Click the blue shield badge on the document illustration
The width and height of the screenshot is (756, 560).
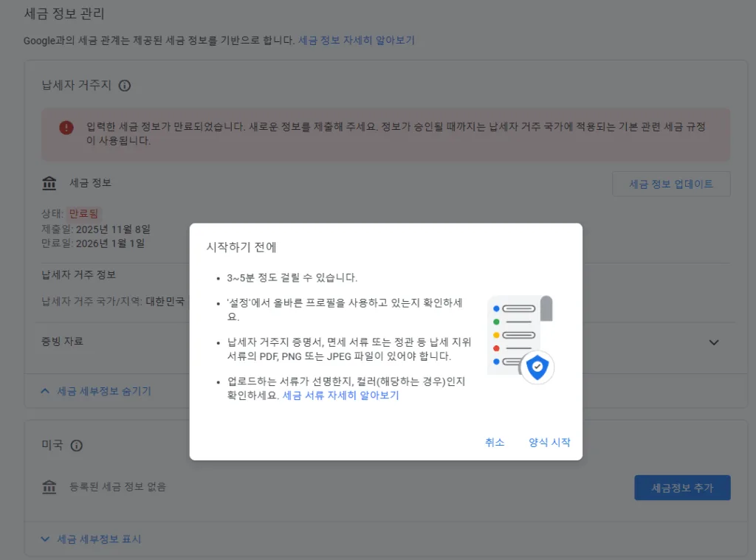pos(537,367)
